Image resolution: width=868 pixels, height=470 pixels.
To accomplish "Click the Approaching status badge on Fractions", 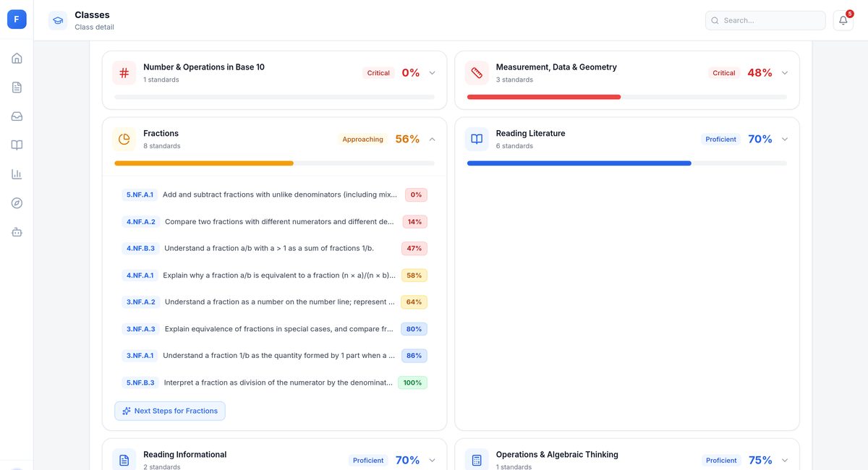I will [x=363, y=139].
